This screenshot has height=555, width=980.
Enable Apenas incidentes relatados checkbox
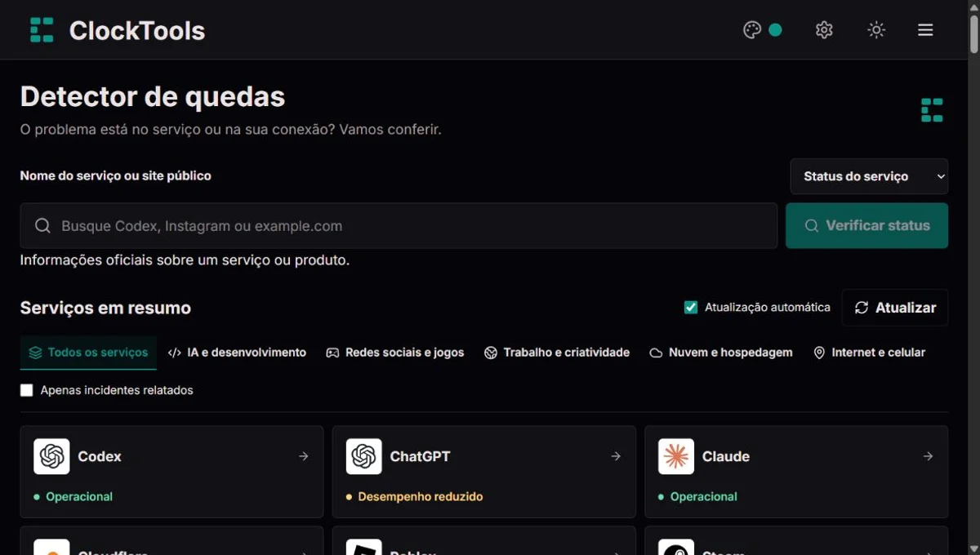[27, 391]
